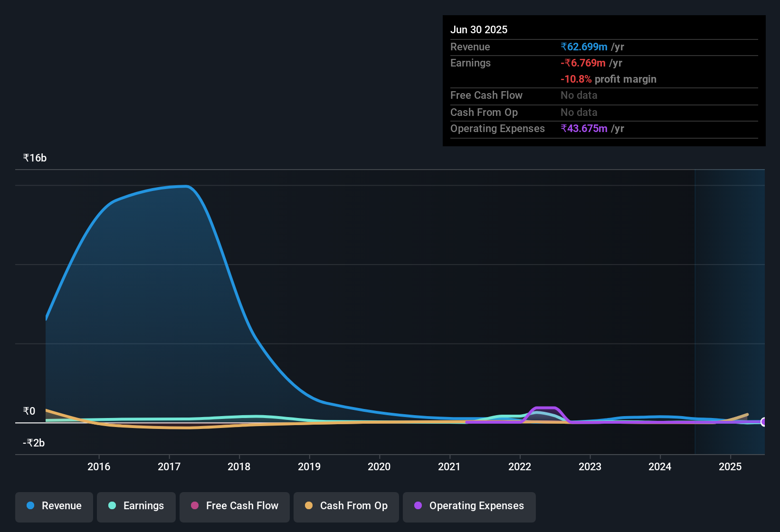The height and width of the screenshot is (532, 780).
Task: Click the blue Revenue legend dot
Action: click(x=30, y=505)
